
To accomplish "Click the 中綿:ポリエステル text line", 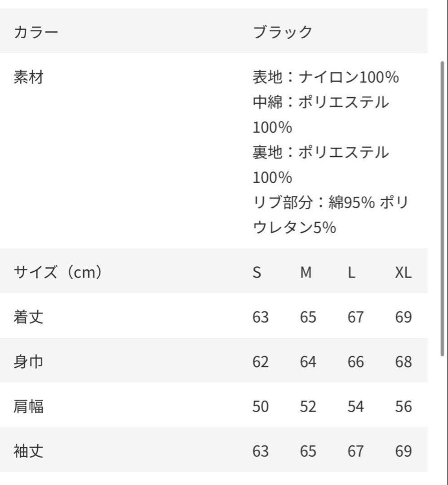I will [x=320, y=103].
